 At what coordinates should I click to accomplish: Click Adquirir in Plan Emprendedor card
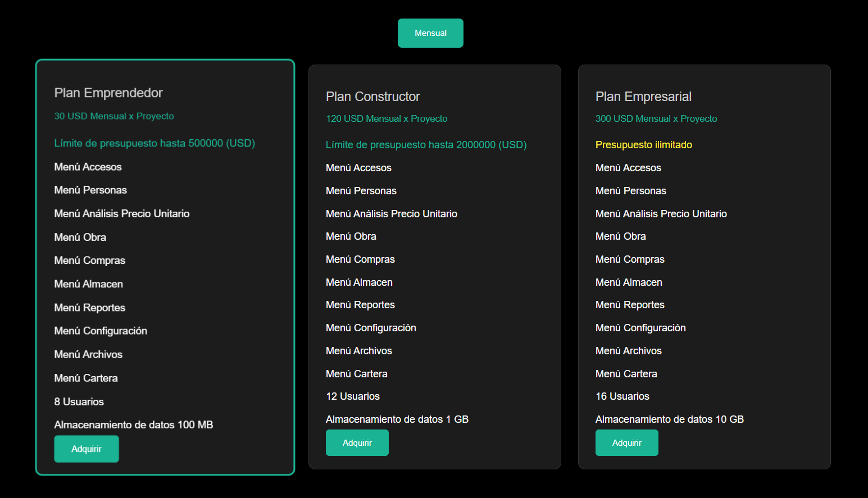pos(87,449)
